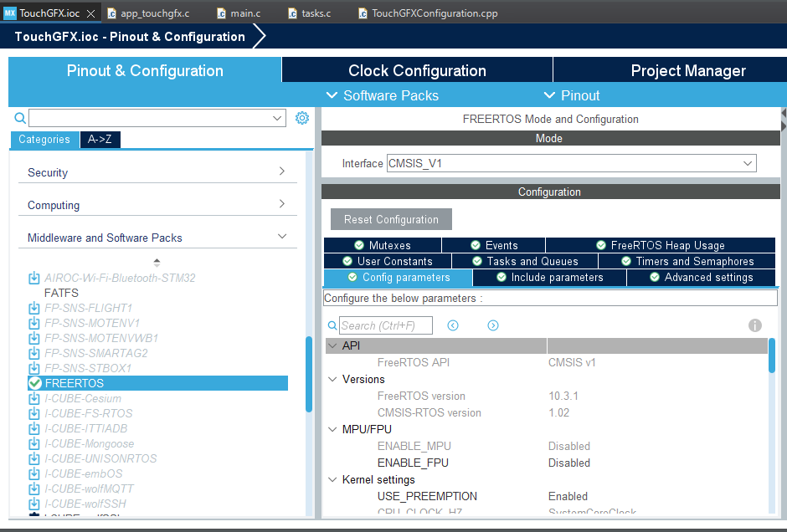The image size is (787, 532).
Task: Open the Advanced settings tab
Action: click(701, 277)
